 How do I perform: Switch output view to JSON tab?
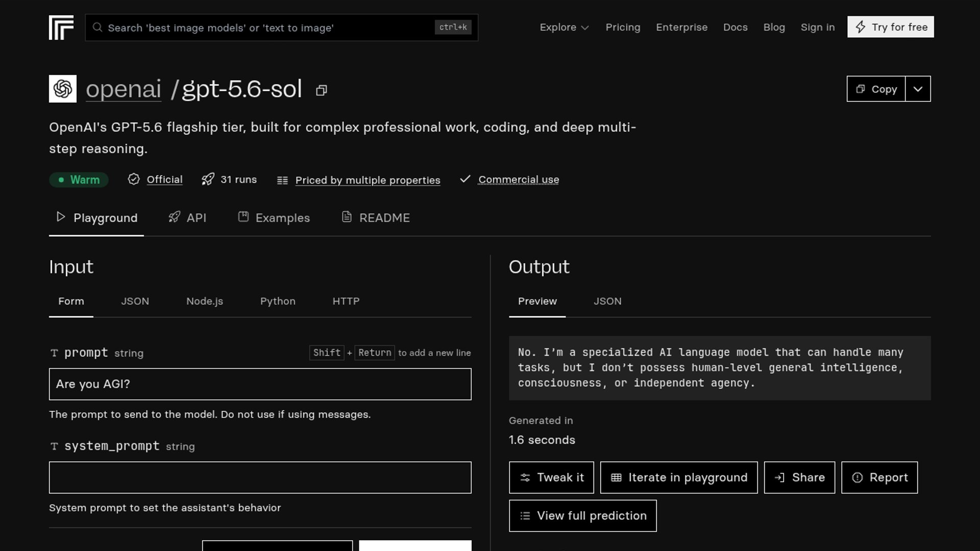click(607, 302)
